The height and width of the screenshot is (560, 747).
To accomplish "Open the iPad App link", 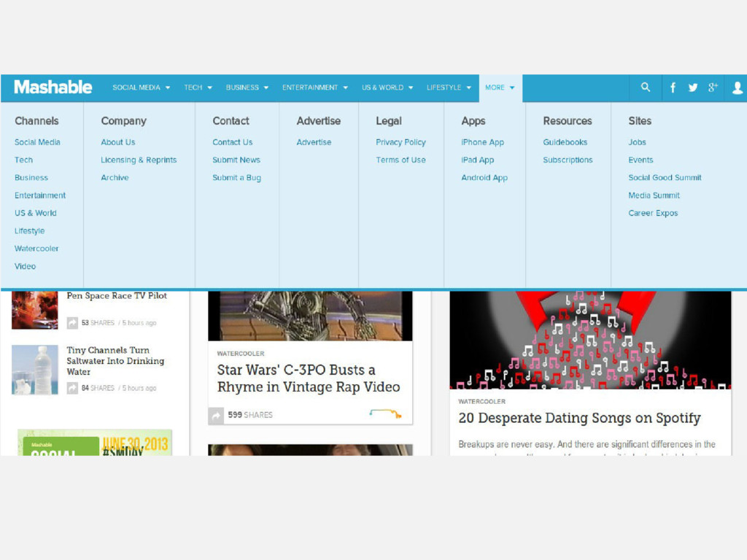I will pyautogui.click(x=477, y=160).
